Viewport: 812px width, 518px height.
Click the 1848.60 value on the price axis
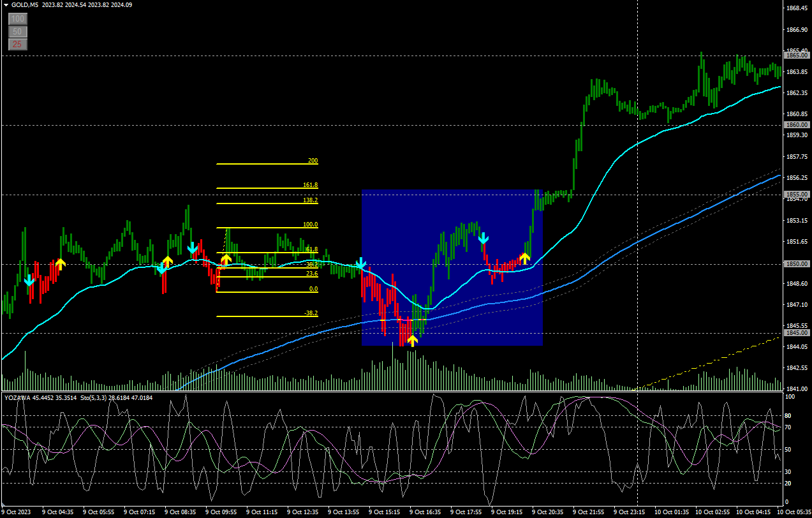coord(798,284)
